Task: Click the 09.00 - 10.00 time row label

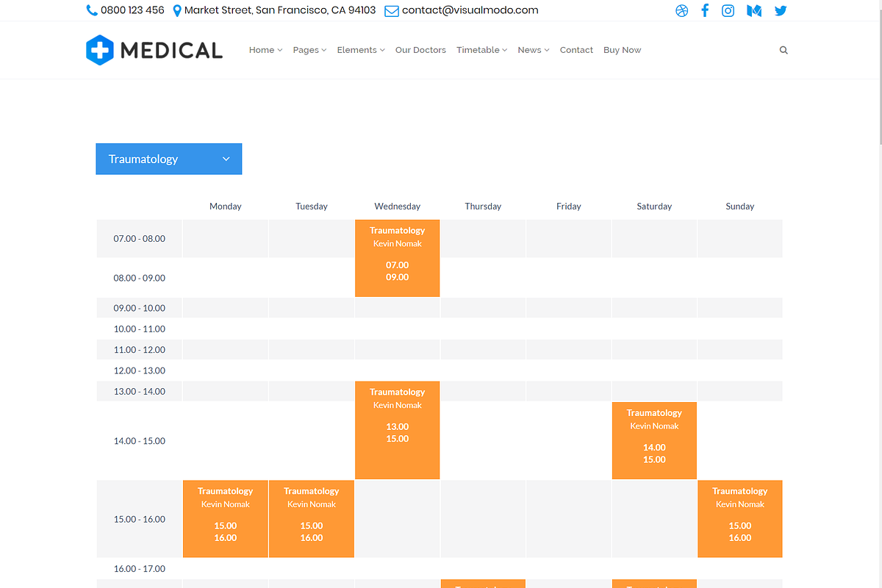Action: [140, 308]
